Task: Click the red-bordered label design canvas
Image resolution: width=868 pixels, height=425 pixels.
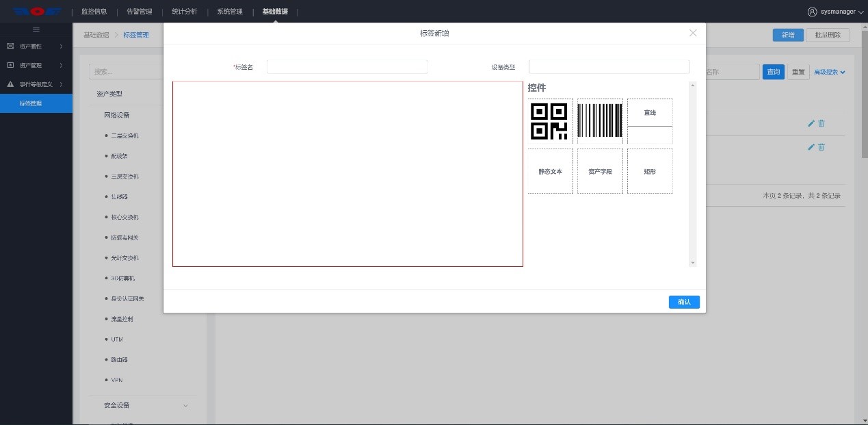Action: click(x=347, y=174)
